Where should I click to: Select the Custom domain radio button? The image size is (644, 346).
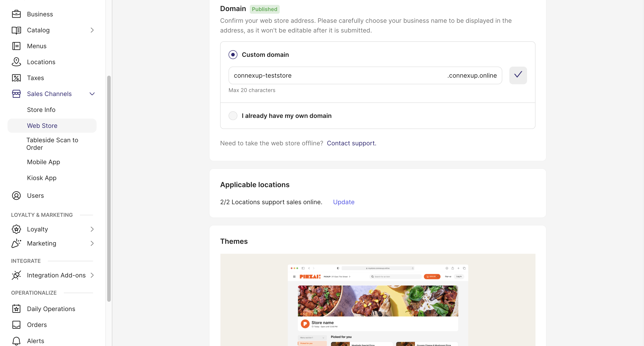click(233, 55)
